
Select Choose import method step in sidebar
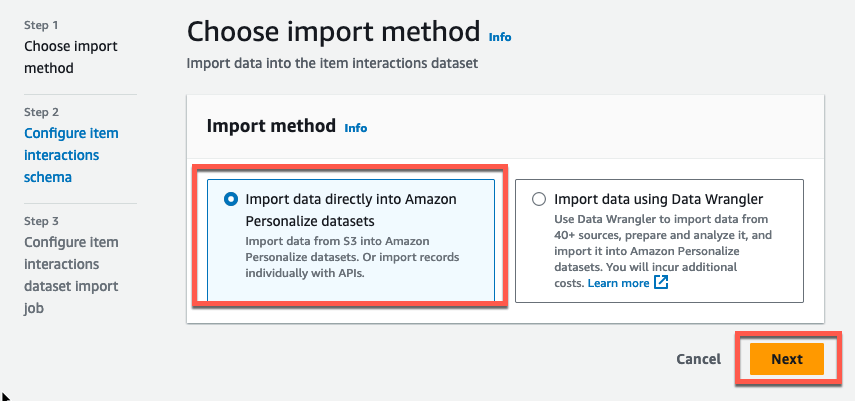[70, 57]
